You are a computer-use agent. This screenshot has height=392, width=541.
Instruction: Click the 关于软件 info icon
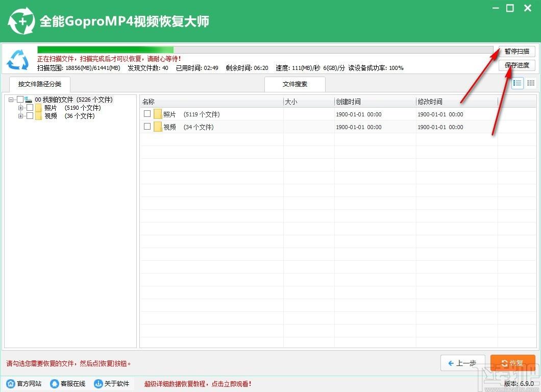coord(99,383)
